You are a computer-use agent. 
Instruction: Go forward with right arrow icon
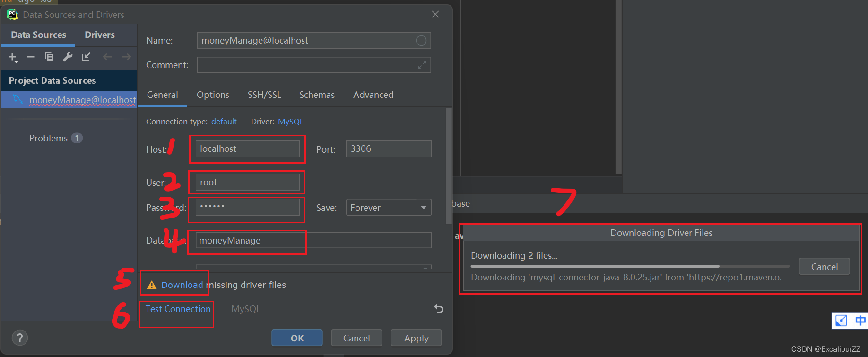coord(126,57)
